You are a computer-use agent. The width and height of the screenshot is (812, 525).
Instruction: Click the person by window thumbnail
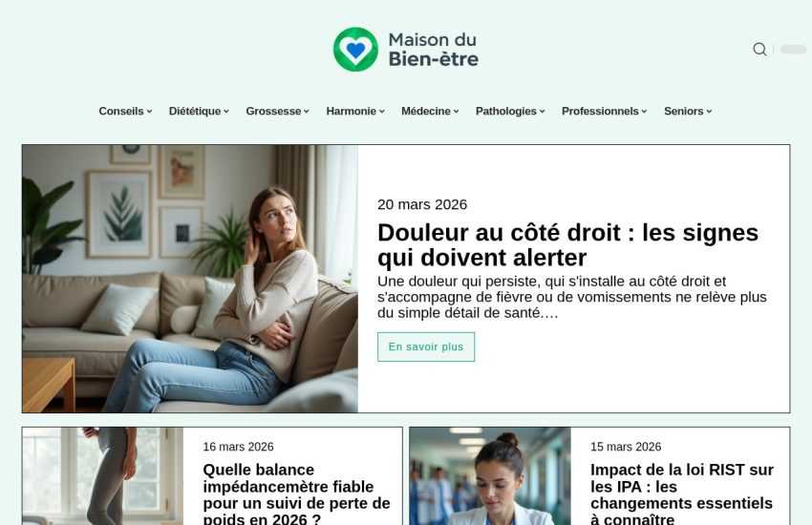tap(102, 476)
